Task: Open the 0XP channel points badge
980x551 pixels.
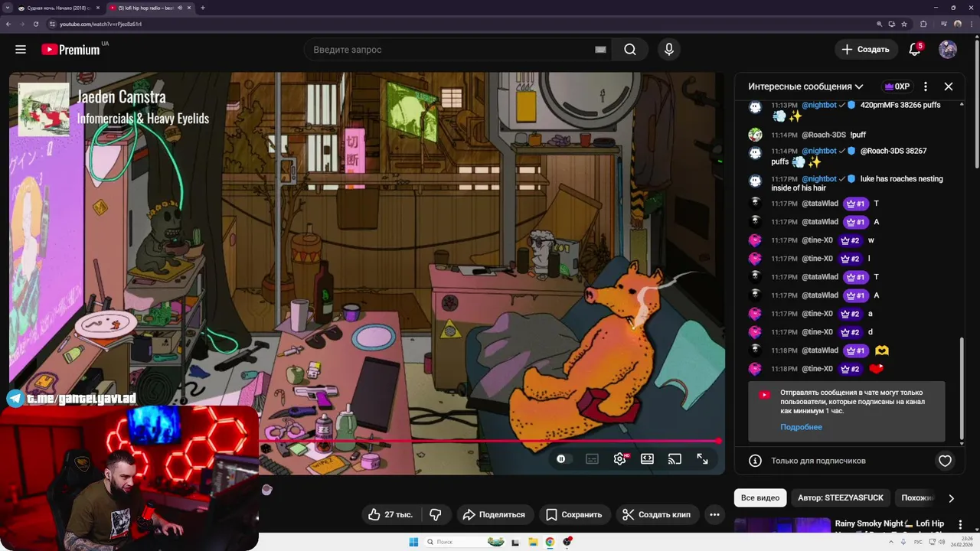Action: coord(896,86)
